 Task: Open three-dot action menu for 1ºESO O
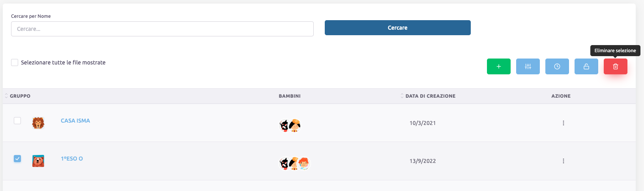(563, 161)
